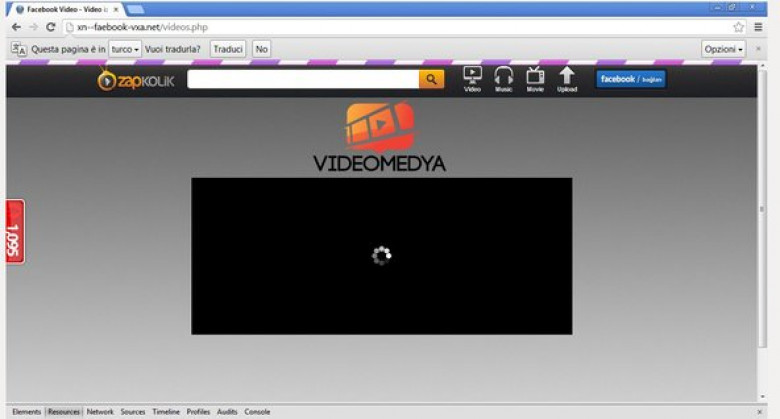This screenshot has height=419, width=780.
Task: Bookmark the page with the star icon
Action: [739, 27]
